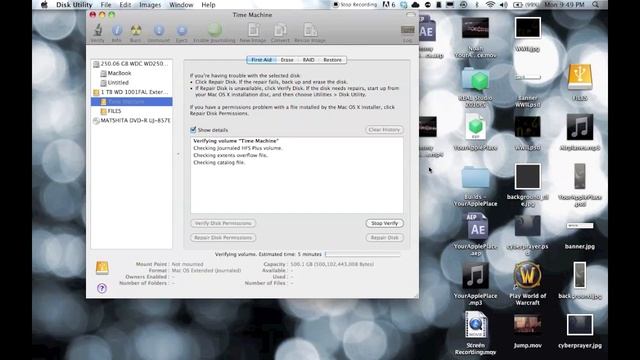Open Disk Utility help question mark
Viewport: 640px width, 360px height.
click(102, 289)
